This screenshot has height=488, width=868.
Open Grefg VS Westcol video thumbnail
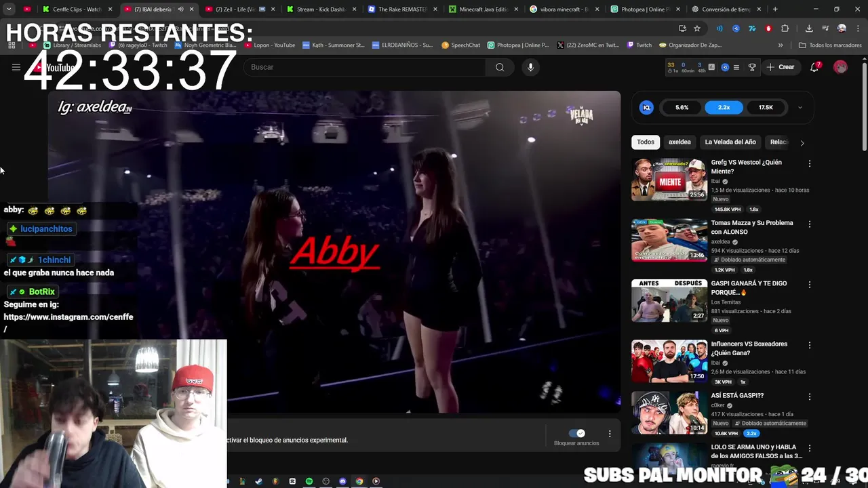669,180
